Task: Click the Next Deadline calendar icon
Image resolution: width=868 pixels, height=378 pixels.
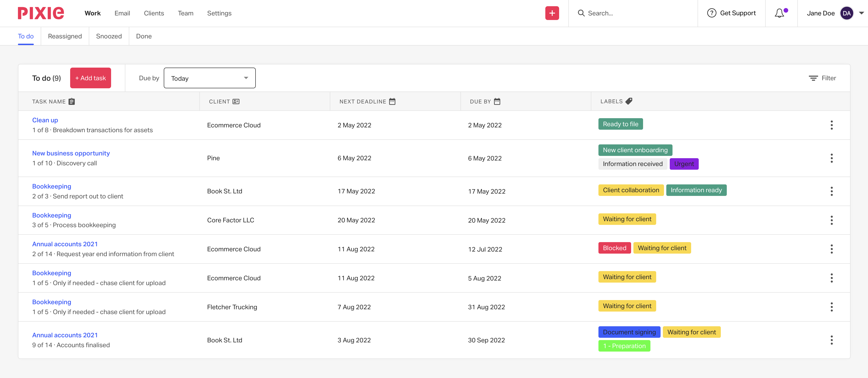Action: pos(392,101)
